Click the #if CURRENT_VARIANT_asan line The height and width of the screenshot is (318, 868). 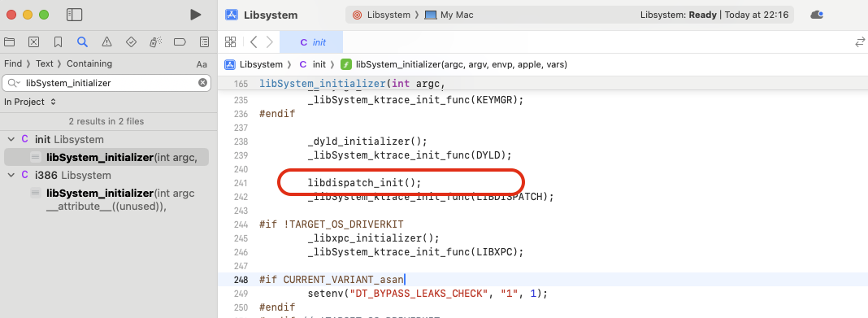coord(332,280)
